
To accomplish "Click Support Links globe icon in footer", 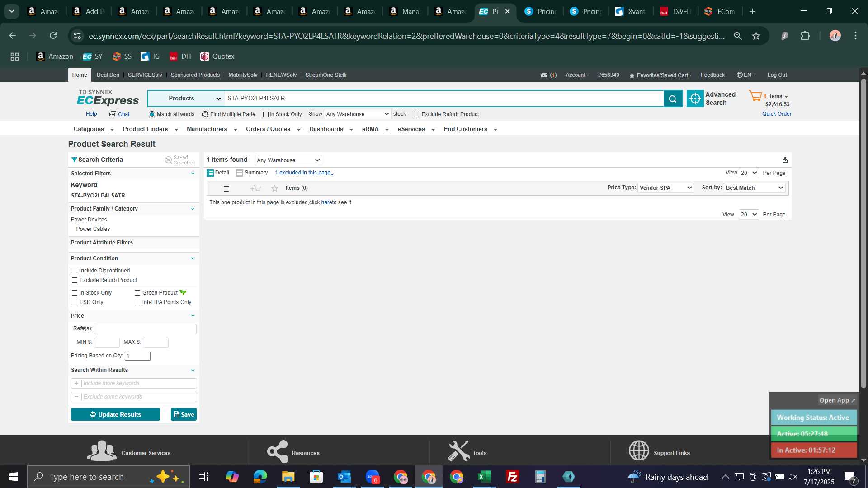I will pos(639,451).
